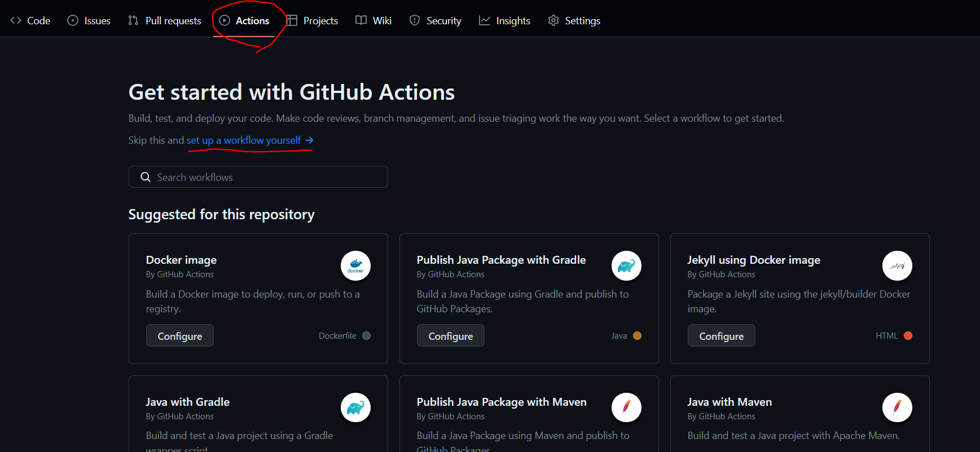Click Maven feather logo on Publish Java Package with Maven

tap(626, 407)
